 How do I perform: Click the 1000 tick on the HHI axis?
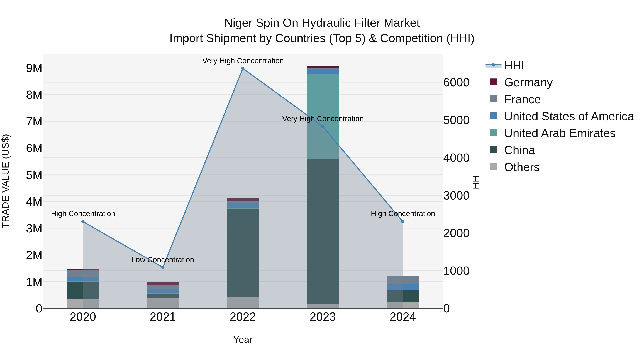coord(457,271)
